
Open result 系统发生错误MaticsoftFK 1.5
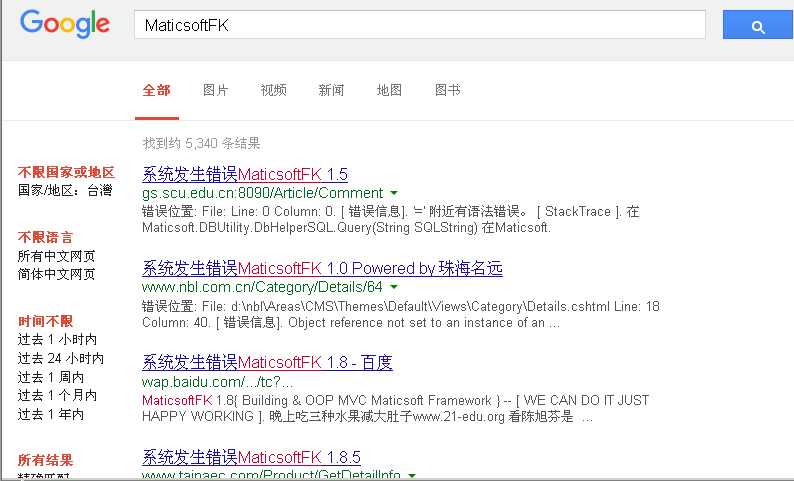(x=245, y=174)
